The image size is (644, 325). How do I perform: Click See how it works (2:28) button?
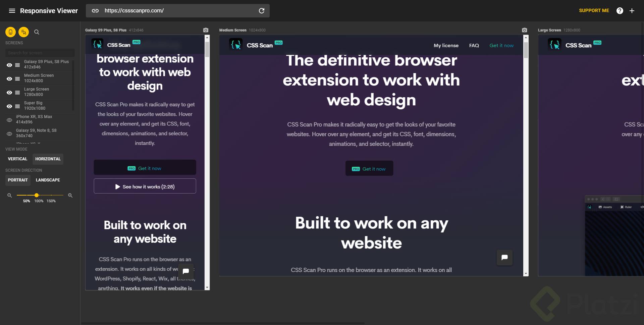point(145,186)
